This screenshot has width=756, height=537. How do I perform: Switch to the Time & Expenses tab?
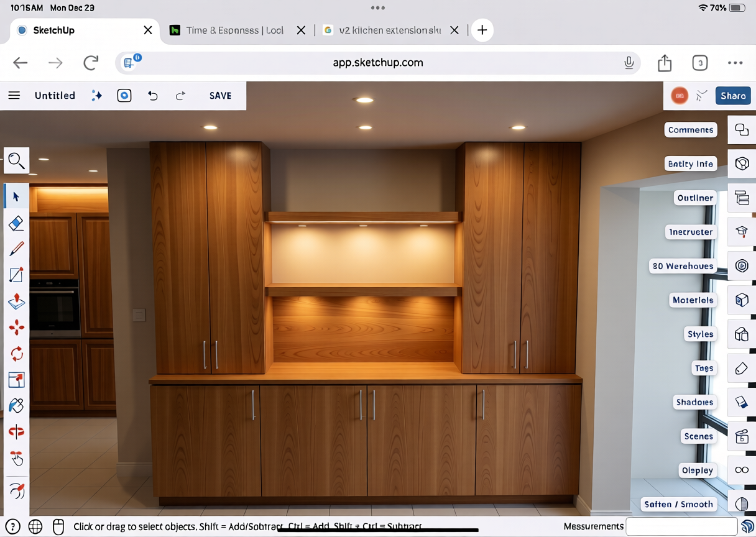[234, 30]
